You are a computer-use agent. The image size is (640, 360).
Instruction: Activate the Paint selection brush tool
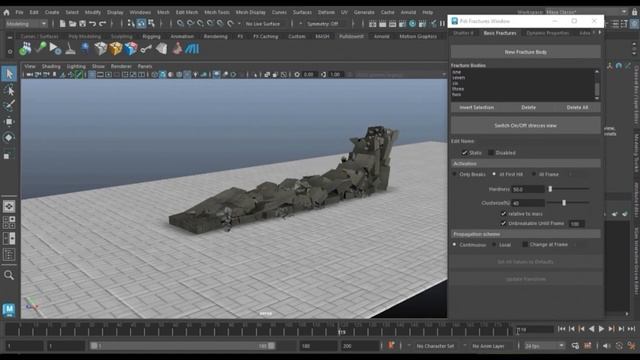point(9,106)
